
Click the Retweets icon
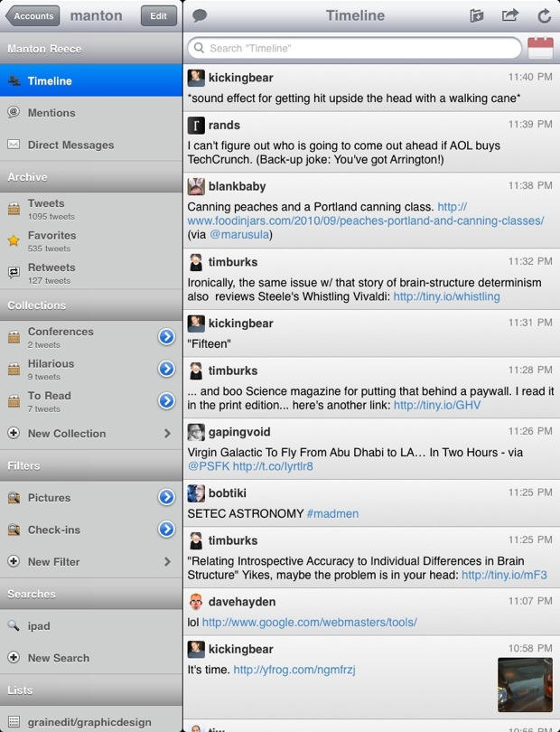(14, 272)
